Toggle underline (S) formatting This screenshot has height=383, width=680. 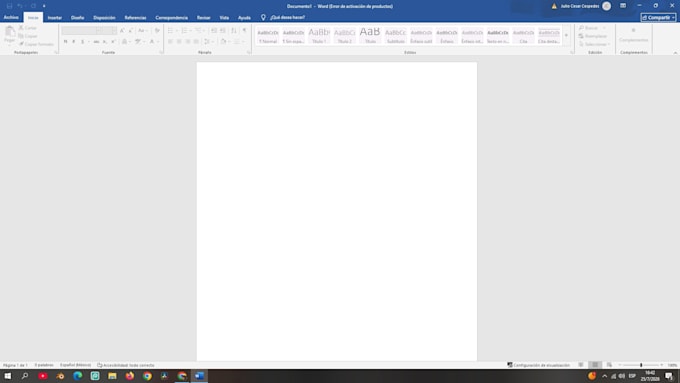coord(82,42)
